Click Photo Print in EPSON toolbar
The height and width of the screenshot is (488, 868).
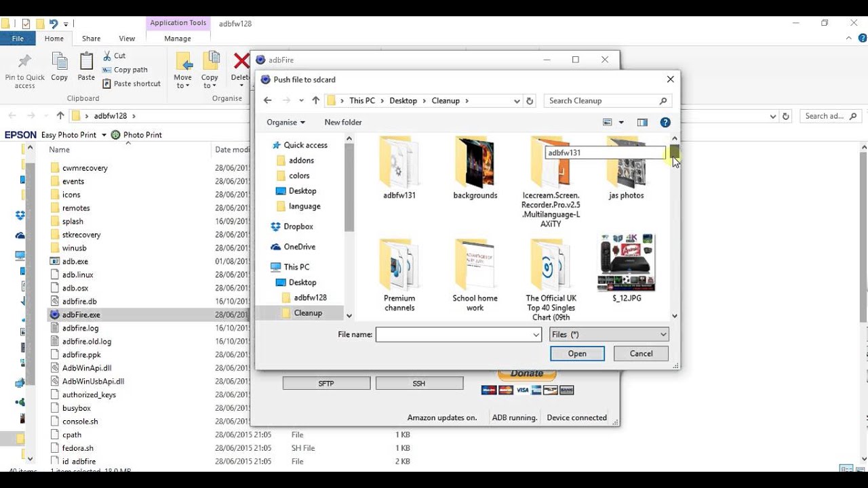[136, 135]
